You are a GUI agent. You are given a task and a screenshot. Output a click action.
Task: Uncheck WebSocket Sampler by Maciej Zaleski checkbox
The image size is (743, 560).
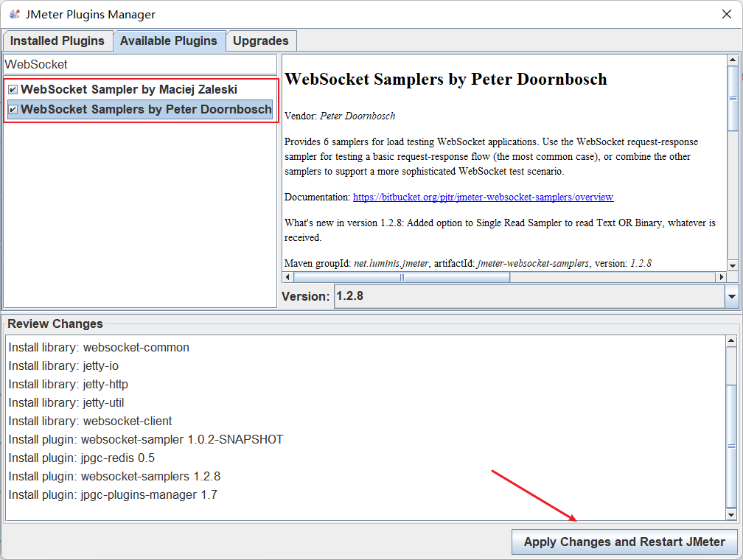[13, 90]
